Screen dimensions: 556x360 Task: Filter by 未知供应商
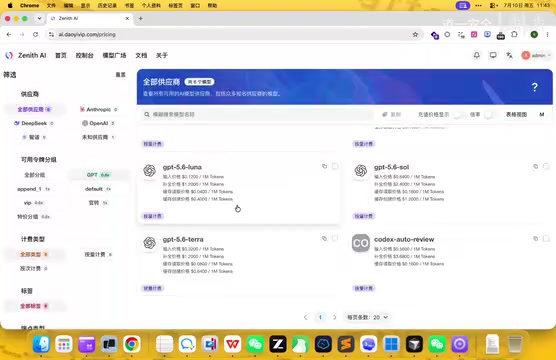(x=98, y=137)
